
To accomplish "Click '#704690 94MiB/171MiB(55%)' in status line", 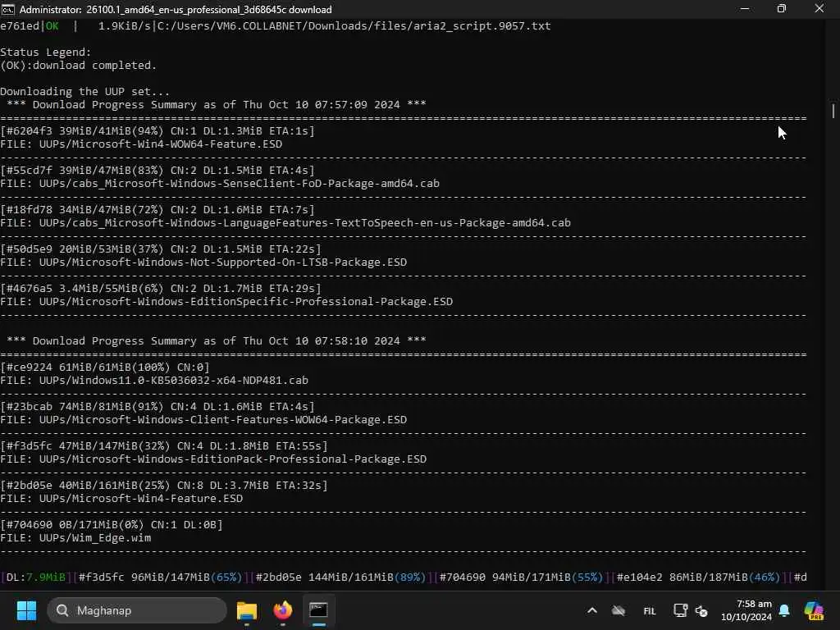I will (521, 577).
